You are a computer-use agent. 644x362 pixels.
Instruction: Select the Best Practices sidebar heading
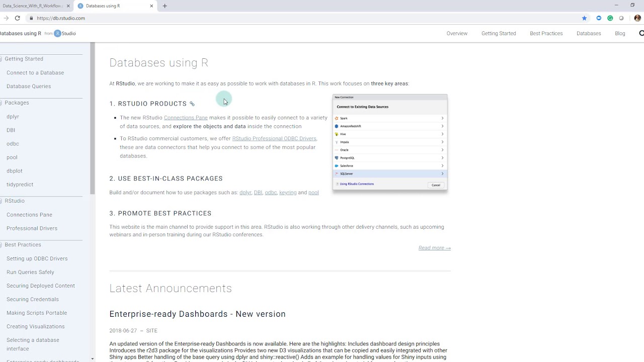click(23, 244)
